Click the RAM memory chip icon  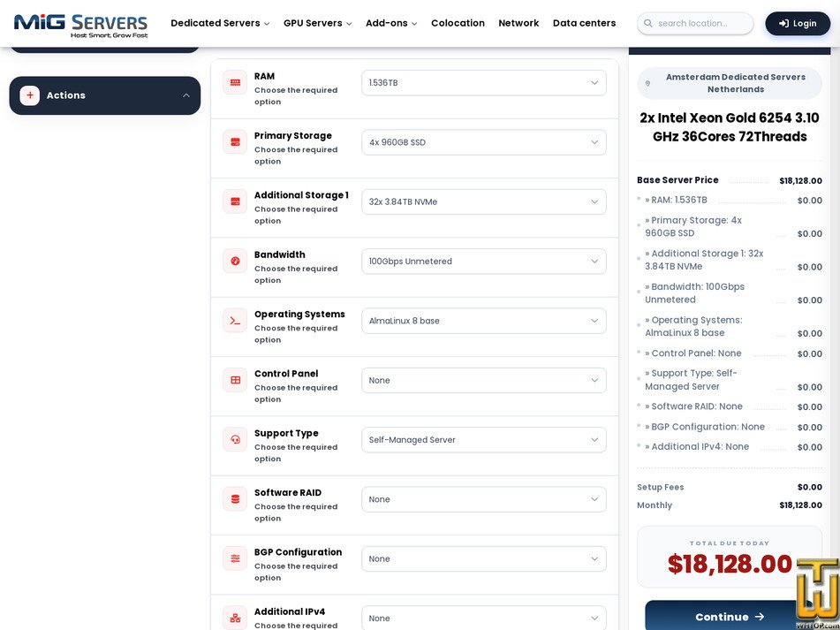click(x=235, y=82)
